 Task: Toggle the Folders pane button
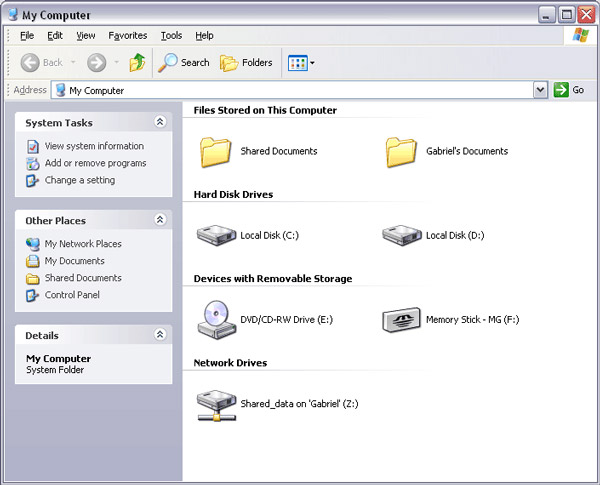tap(246, 63)
